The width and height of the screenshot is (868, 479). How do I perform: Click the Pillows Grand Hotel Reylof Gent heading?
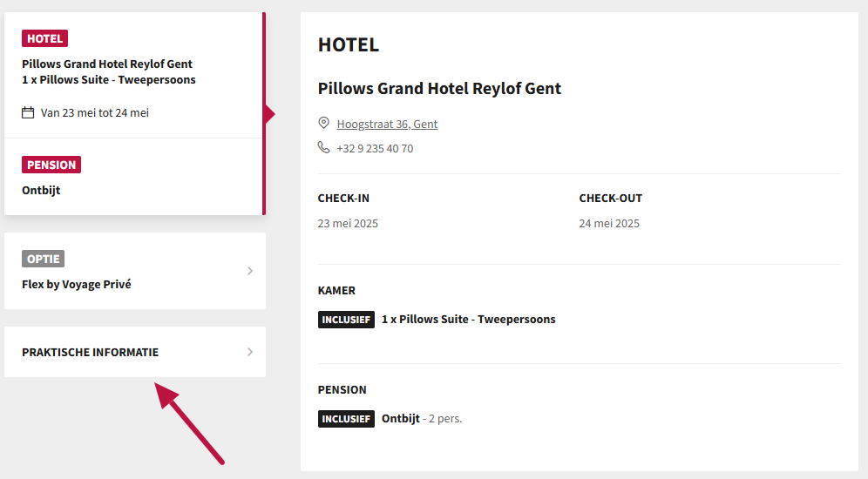(439, 88)
